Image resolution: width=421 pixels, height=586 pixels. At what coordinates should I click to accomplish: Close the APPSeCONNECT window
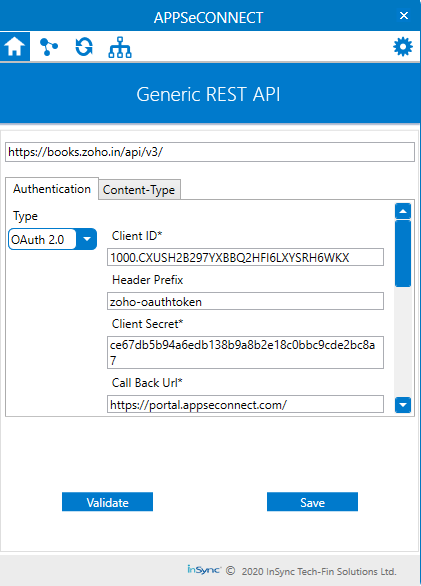pos(404,16)
